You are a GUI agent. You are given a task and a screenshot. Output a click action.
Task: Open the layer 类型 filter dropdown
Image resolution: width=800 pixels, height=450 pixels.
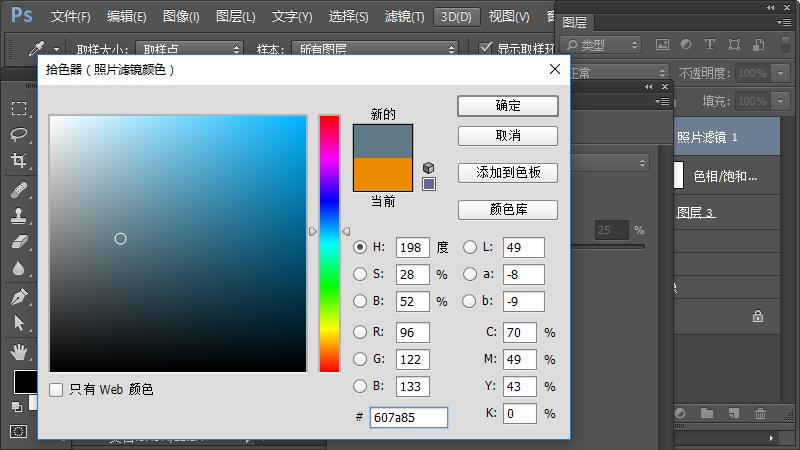pyautogui.click(x=601, y=45)
